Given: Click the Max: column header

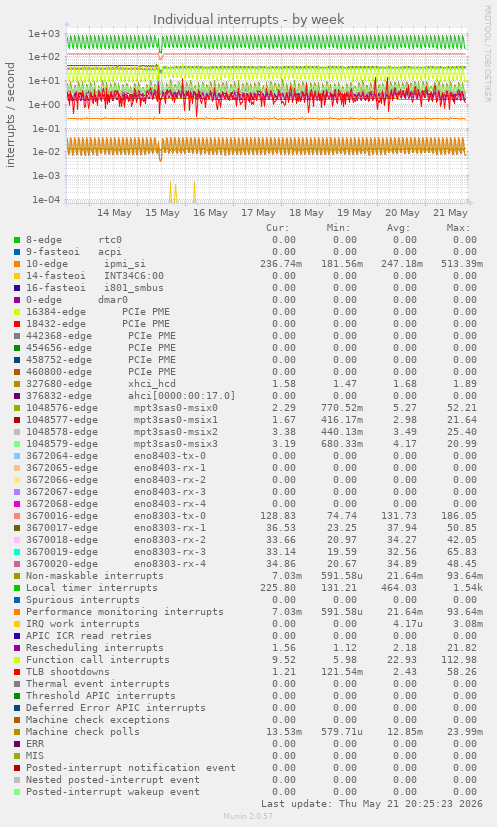Looking at the screenshot, I should [457, 228].
